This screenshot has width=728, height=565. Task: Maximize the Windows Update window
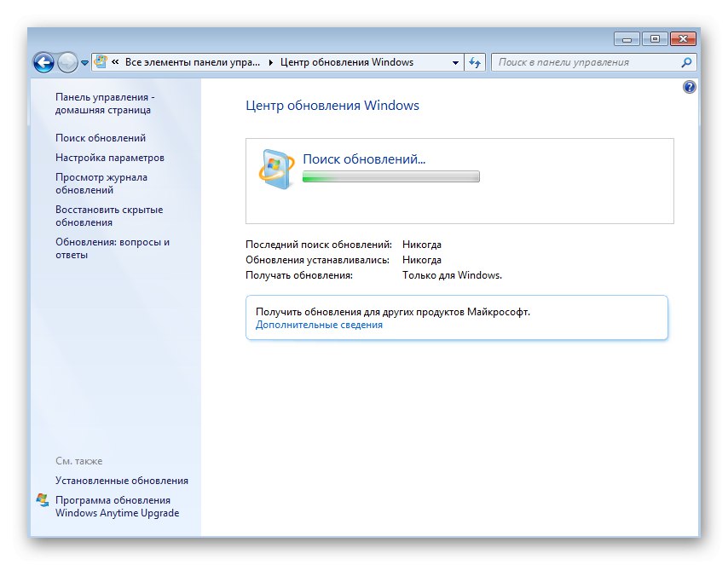655,39
